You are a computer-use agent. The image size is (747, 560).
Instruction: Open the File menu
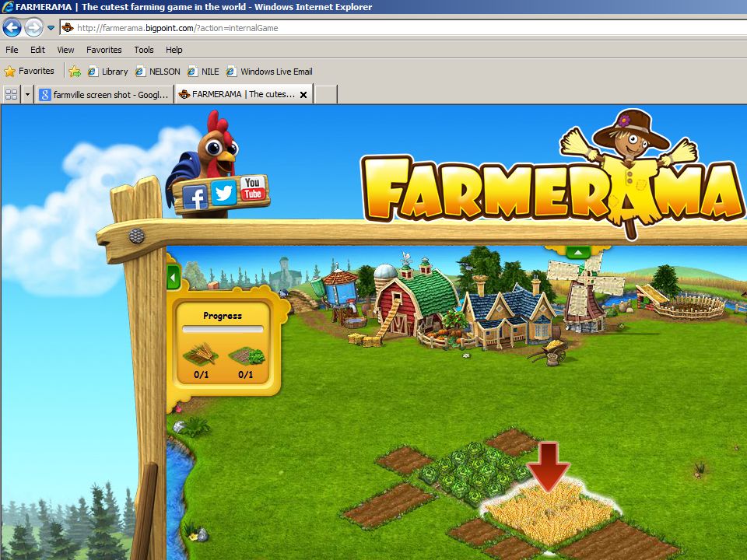click(12, 50)
